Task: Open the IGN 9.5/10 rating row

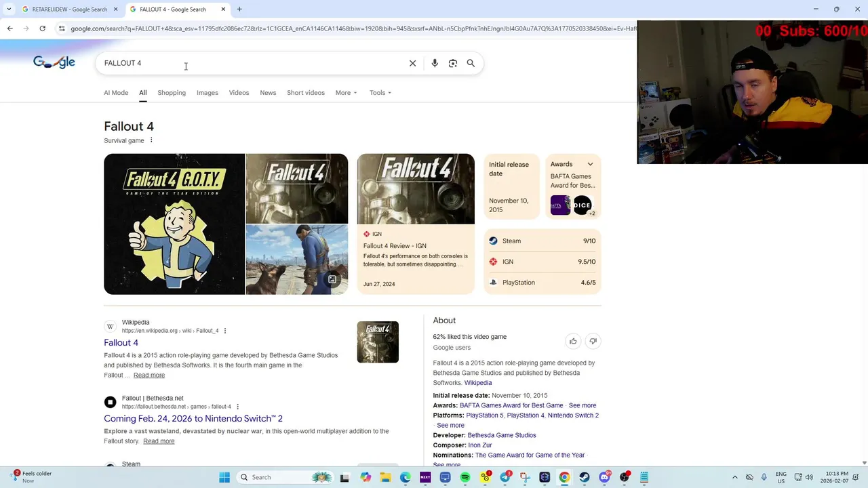Action: coord(542,262)
